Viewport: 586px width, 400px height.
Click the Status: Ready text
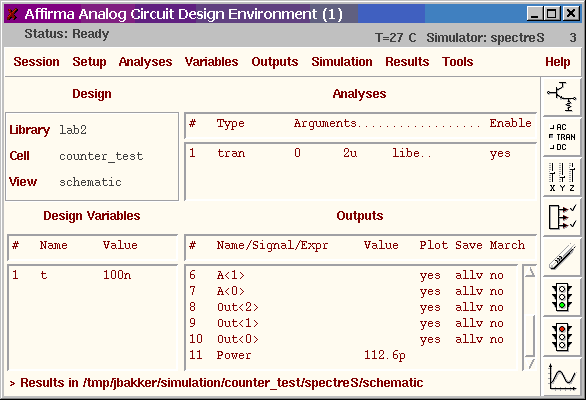[67, 34]
